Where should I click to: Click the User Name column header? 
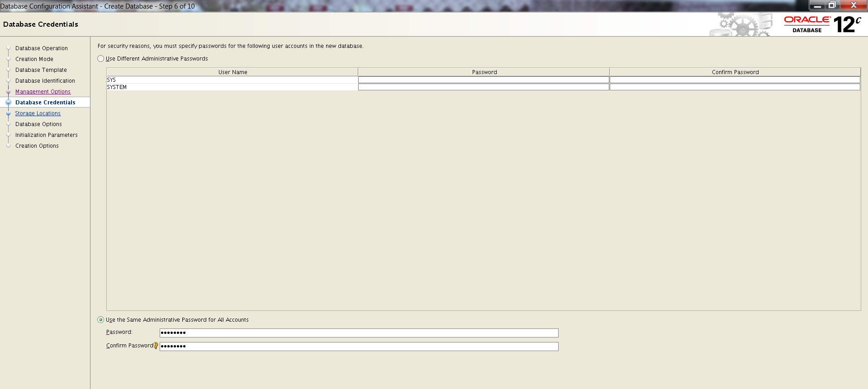[232, 72]
